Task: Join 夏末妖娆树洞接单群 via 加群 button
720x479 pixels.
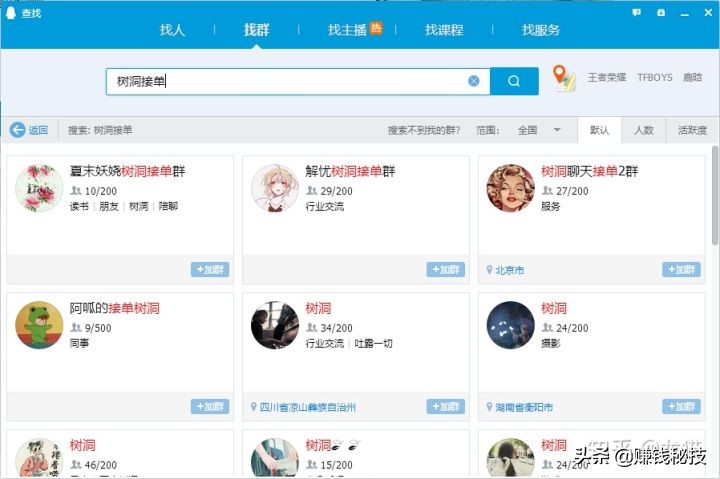Action: (210, 270)
